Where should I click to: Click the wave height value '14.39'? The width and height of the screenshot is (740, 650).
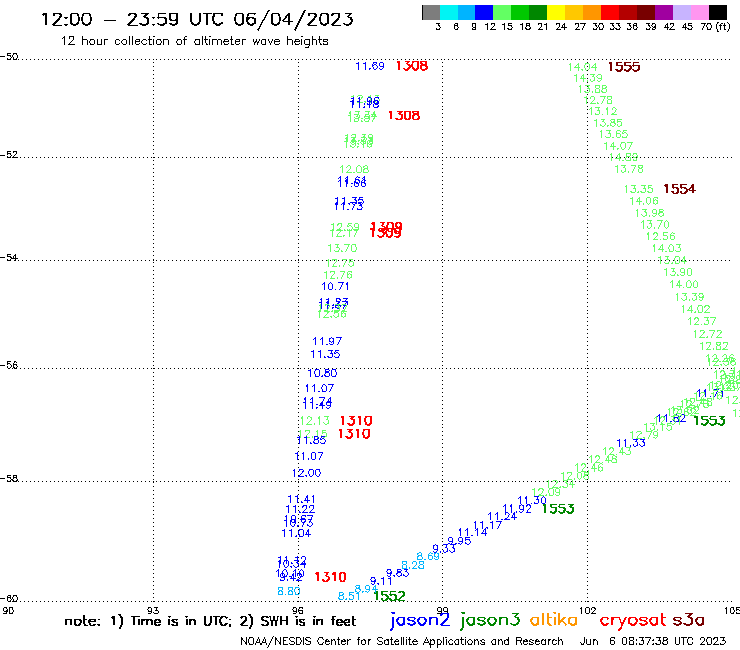tap(588, 78)
